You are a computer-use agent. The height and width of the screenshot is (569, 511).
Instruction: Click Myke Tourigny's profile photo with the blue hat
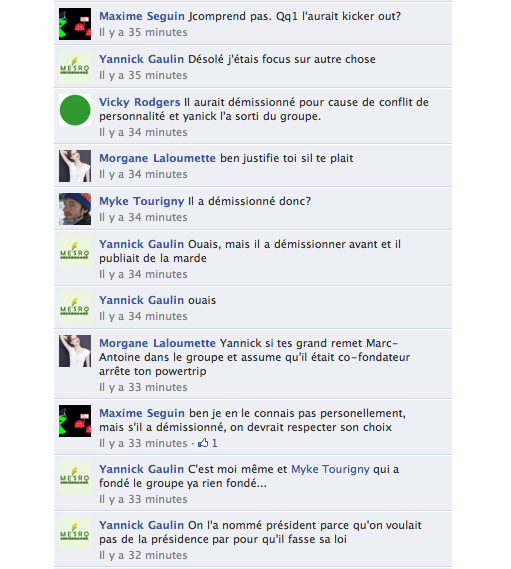[x=75, y=209]
